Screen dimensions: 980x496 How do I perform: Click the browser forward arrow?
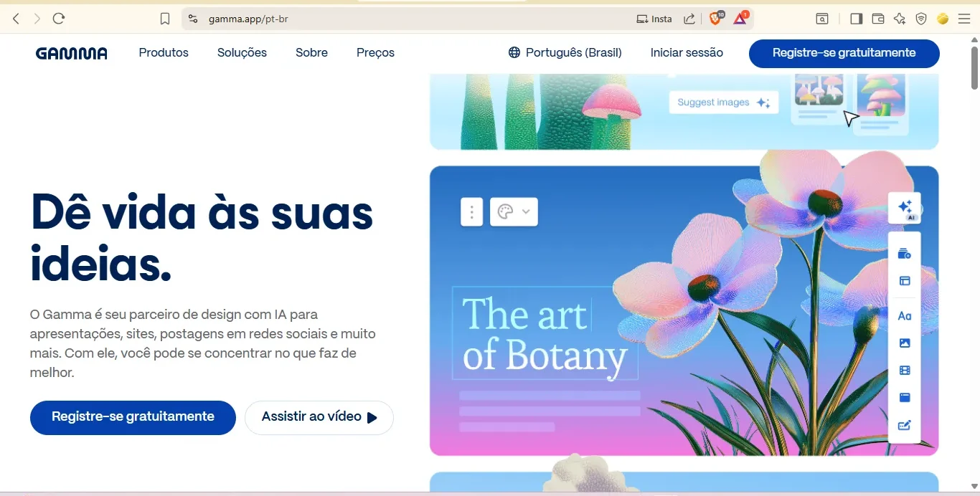click(x=37, y=19)
